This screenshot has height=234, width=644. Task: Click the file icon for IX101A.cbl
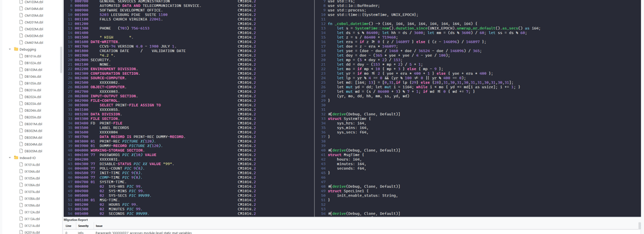(x=22, y=165)
